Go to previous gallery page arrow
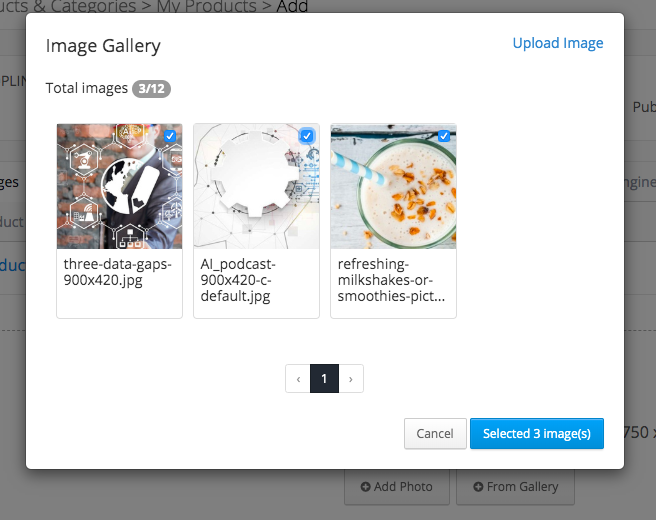 (x=298, y=379)
